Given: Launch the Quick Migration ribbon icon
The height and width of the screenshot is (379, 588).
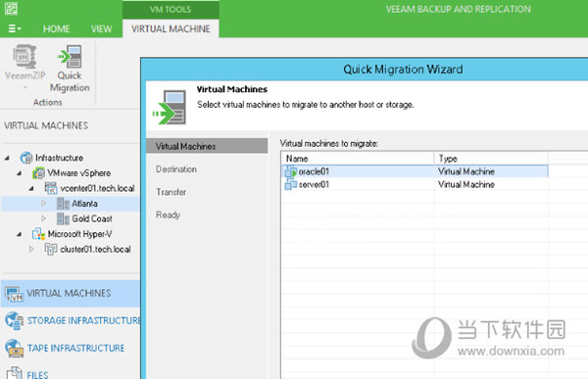Looking at the screenshot, I should tap(70, 56).
